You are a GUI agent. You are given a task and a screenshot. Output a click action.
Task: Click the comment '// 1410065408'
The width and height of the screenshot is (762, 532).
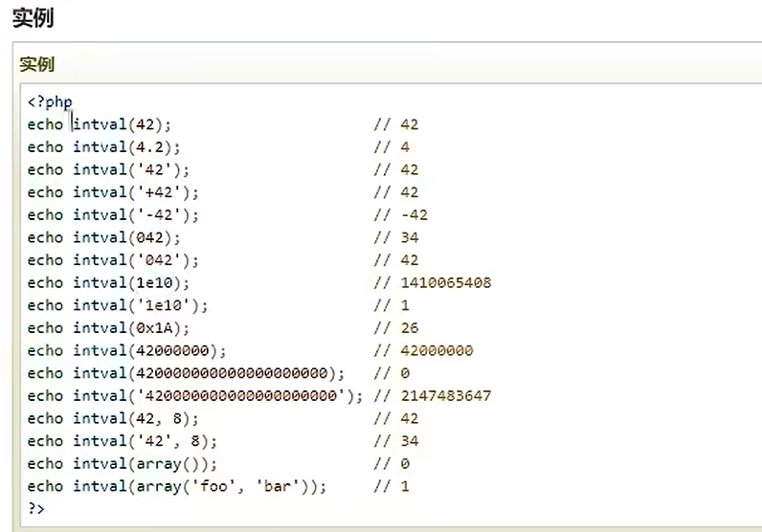(x=433, y=283)
